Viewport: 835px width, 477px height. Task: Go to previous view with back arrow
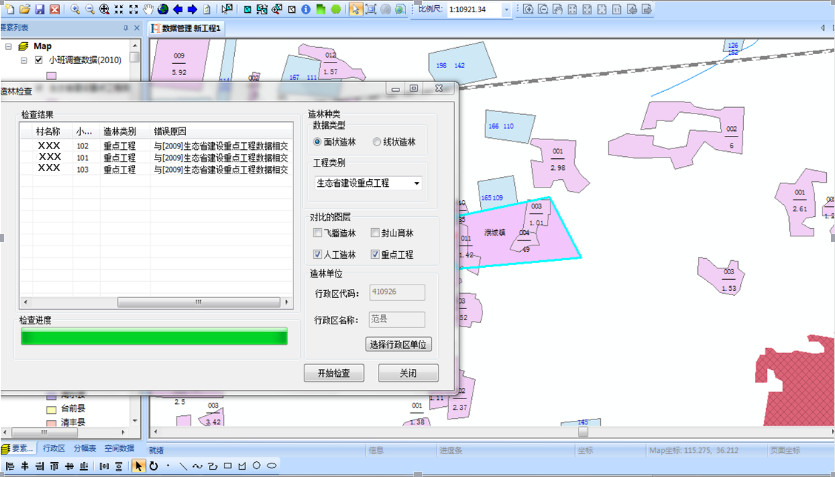[x=178, y=9]
